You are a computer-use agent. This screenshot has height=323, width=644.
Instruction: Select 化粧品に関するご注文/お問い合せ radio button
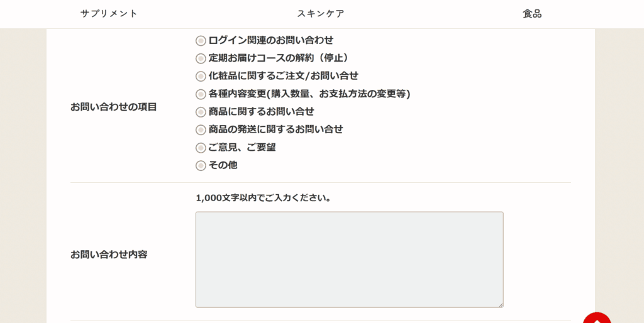[201, 76]
